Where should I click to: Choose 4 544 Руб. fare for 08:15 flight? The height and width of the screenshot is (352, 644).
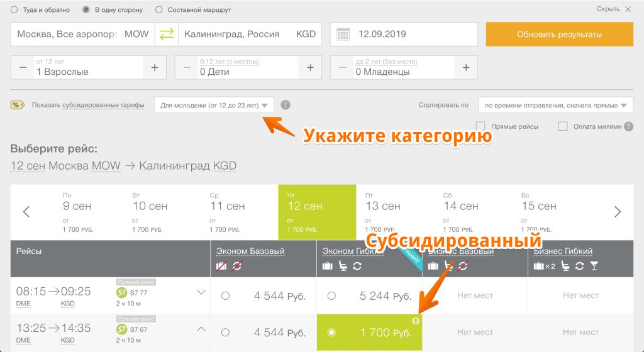click(225, 295)
